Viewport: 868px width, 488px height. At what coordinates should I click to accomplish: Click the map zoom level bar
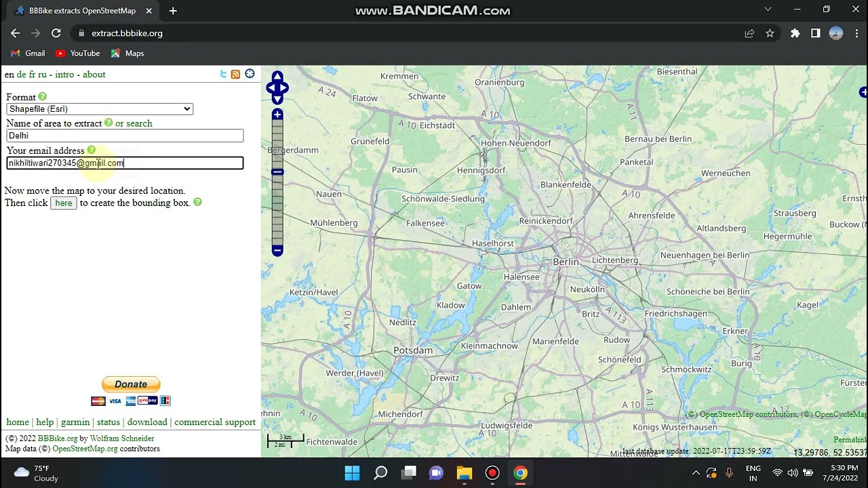pyautogui.click(x=277, y=182)
